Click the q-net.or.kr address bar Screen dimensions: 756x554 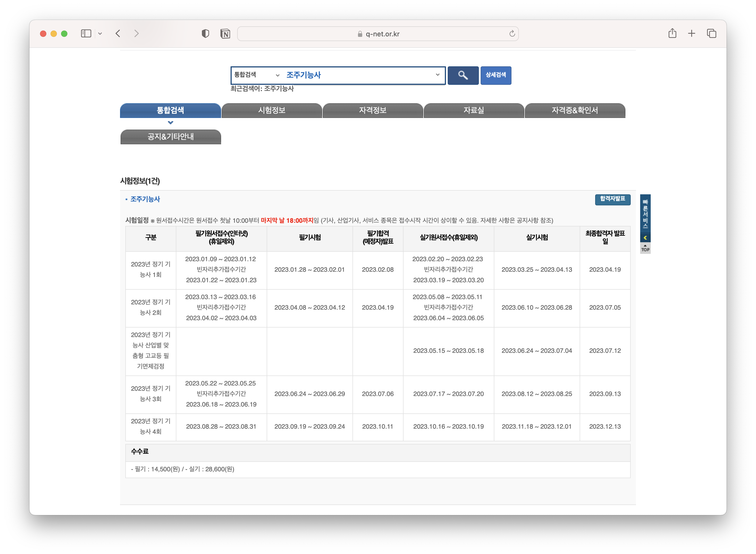coord(378,34)
